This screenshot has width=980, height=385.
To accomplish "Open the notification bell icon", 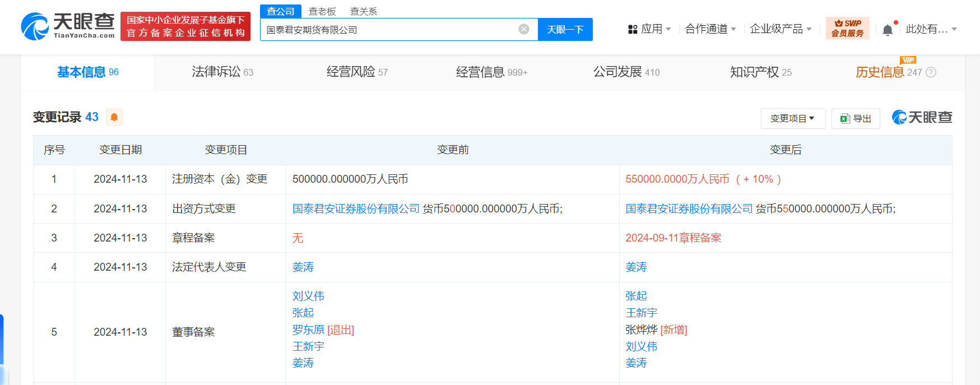I will click(x=888, y=30).
